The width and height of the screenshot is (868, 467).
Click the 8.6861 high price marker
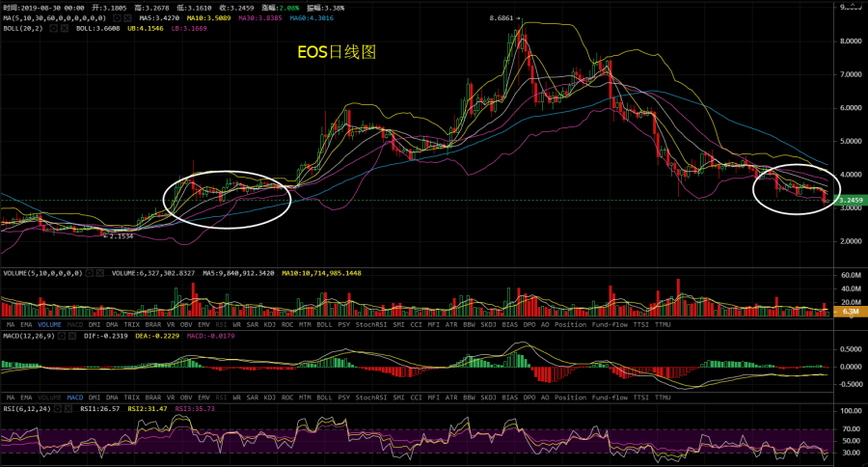[x=501, y=18]
